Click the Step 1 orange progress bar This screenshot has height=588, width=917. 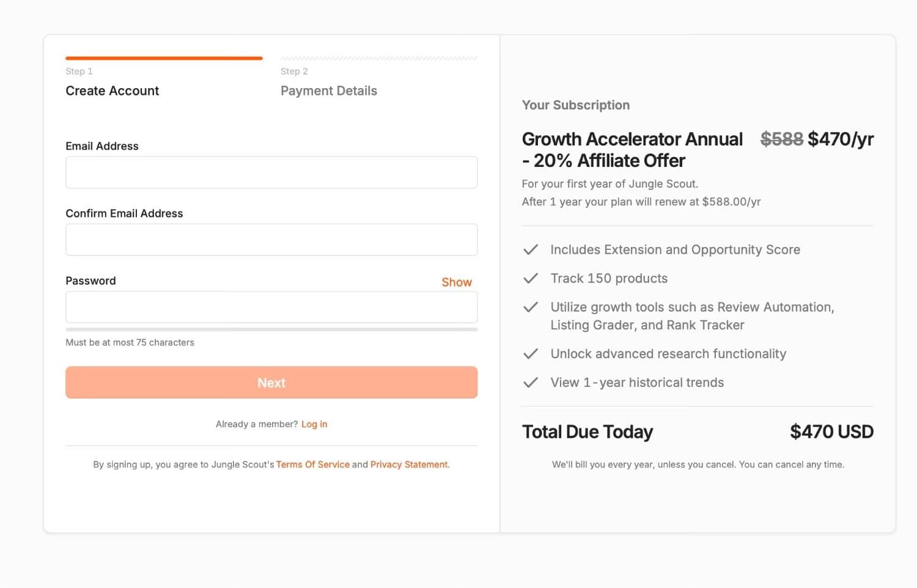pyautogui.click(x=164, y=58)
